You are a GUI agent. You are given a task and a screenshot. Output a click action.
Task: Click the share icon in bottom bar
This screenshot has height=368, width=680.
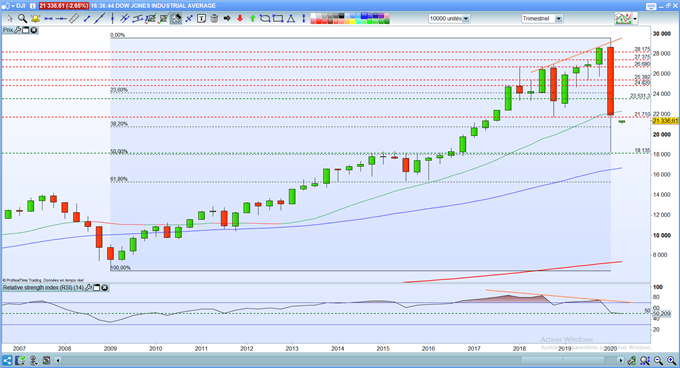7,360
